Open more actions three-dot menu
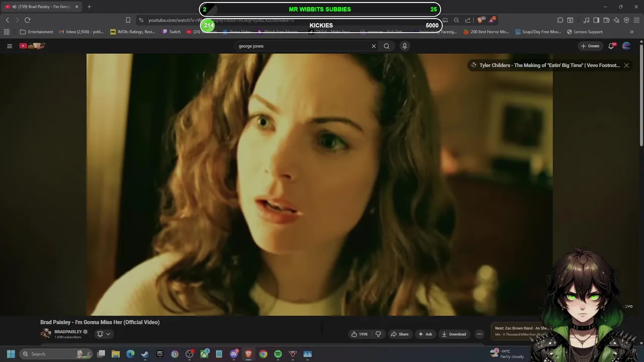The height and width of the screenshot is (362, 644). point(479,334)
